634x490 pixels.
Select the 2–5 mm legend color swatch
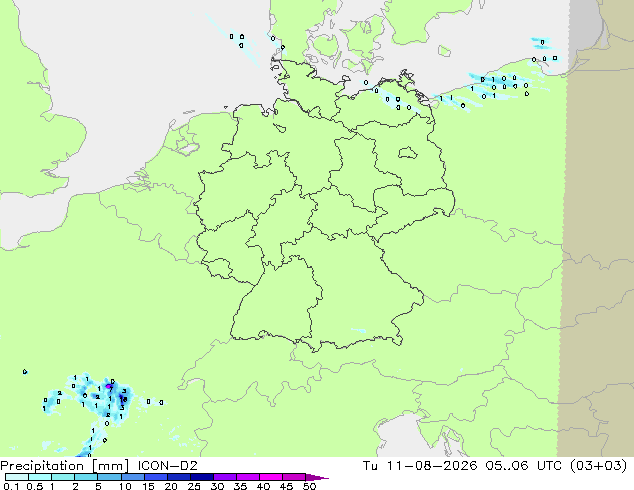tap(86, 477)
